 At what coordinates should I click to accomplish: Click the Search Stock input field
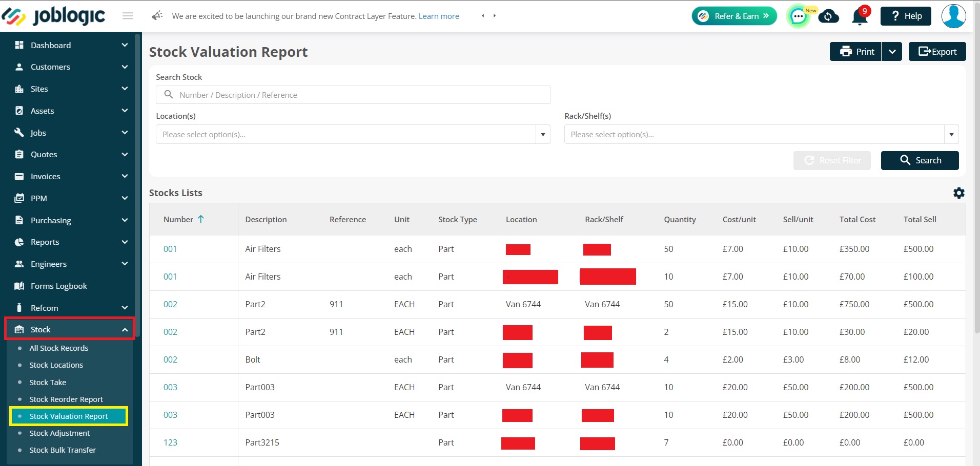coord(353,95)
